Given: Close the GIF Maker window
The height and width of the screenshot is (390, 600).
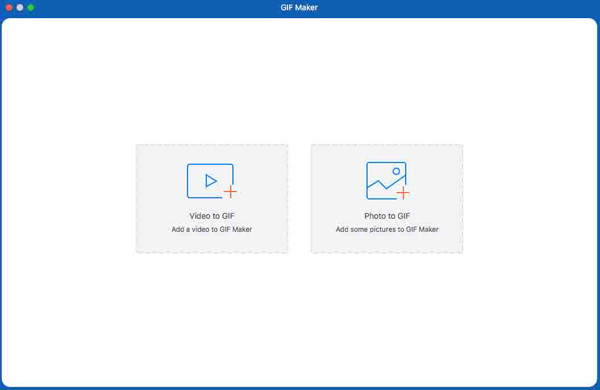Looking at the screenshot, I should coord(9,7).
